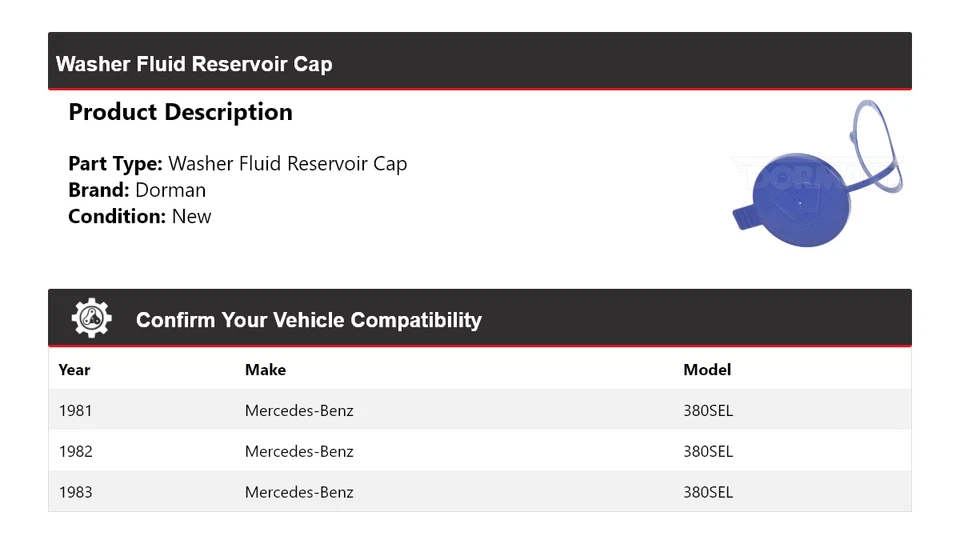Select the 1981 year cell
Image resolution: width=960 pixels, height=544 pixels.
tap(75, 411)
